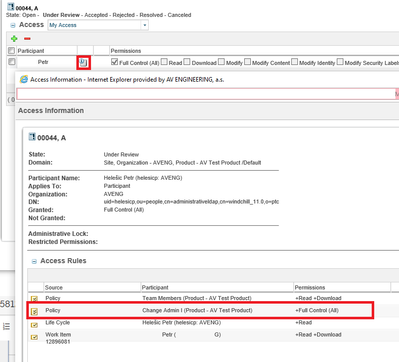Check the Modify Security Labels permission checkbox
The width and height of the screenshot is (399, 362).
coord(340,62)
